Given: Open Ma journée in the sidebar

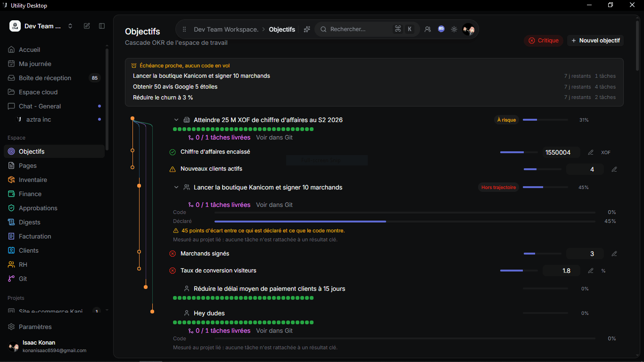Looking at the screenshot, I should (x=54, y=64).
